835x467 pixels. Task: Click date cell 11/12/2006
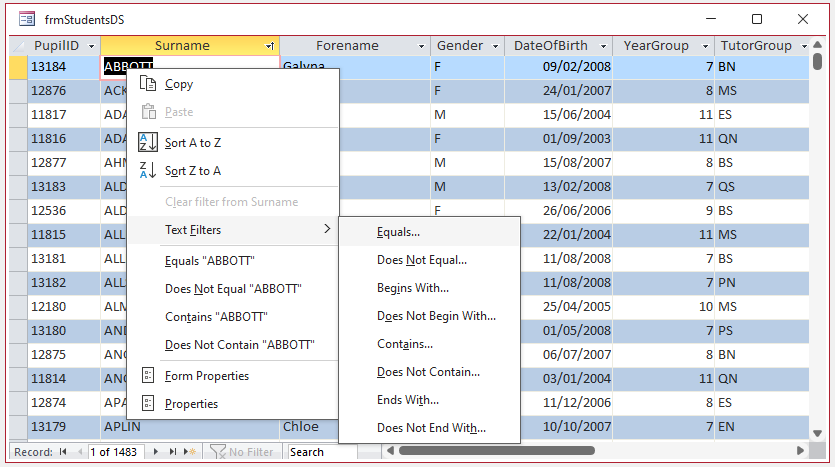tap(566, 403)
